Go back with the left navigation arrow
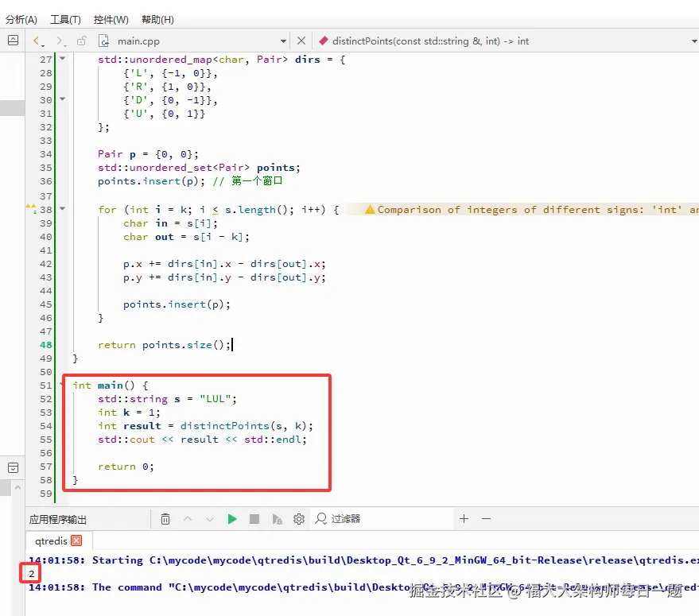699x616 pixels. tap(37, 41)
